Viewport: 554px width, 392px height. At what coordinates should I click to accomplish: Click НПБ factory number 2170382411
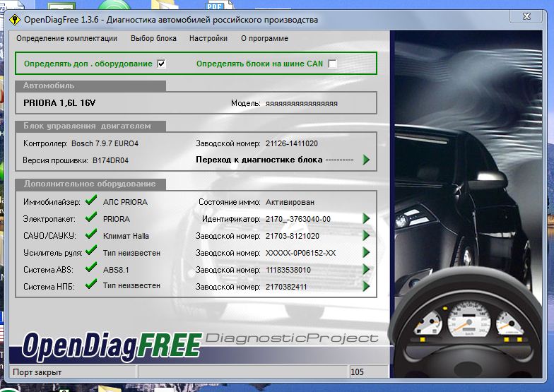[285, 287]
